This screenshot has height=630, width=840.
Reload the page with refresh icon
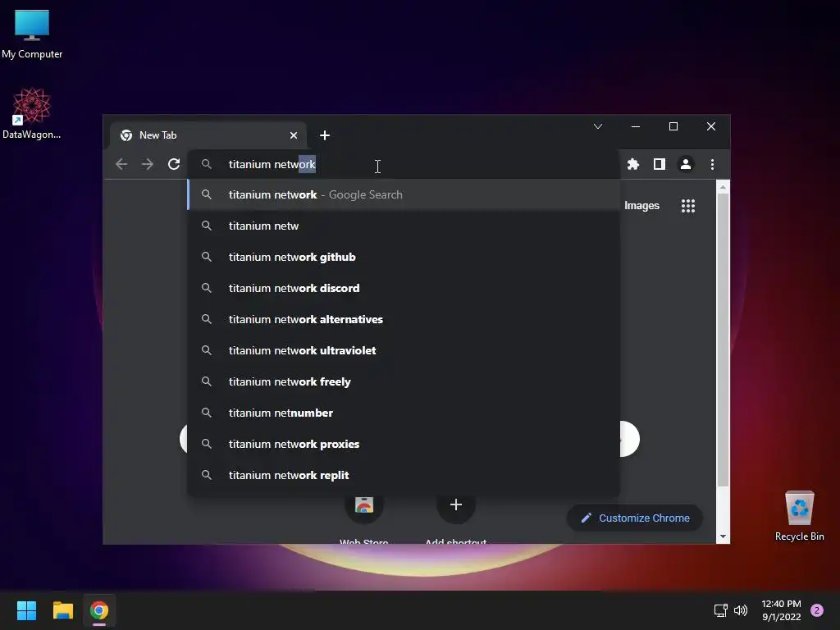[174, 164]
